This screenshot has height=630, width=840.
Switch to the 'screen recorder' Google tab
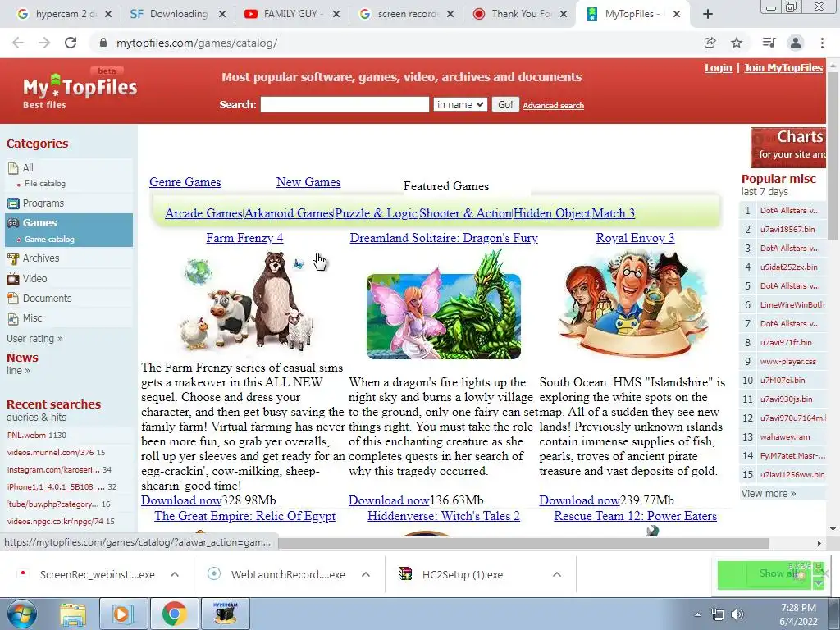pos(407,14)
